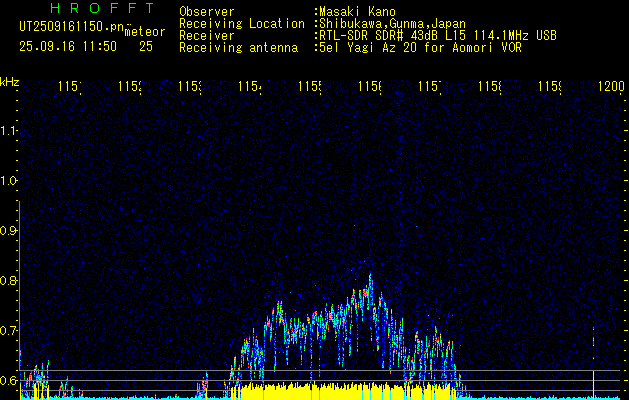Click the 1.1 frequency axis label
Screen dimensions: 629x400
pyautogui.click(x=8, y=130)
